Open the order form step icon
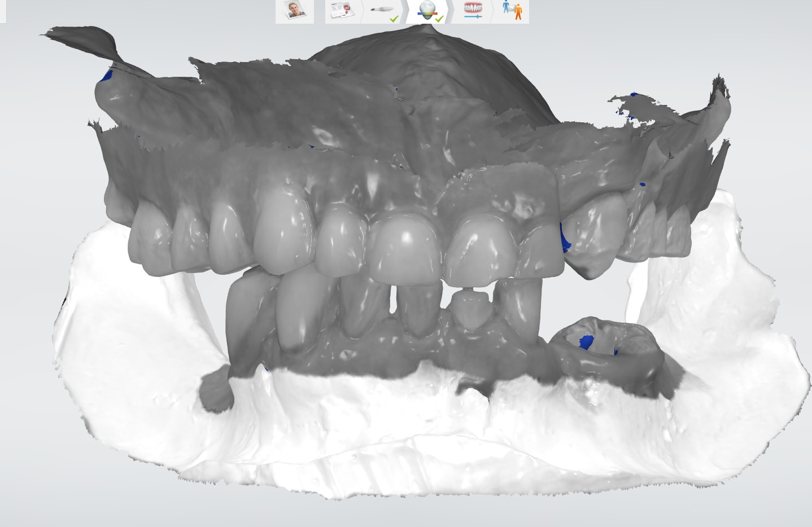This screenshot has width=812, height=527. coord(341,11)
